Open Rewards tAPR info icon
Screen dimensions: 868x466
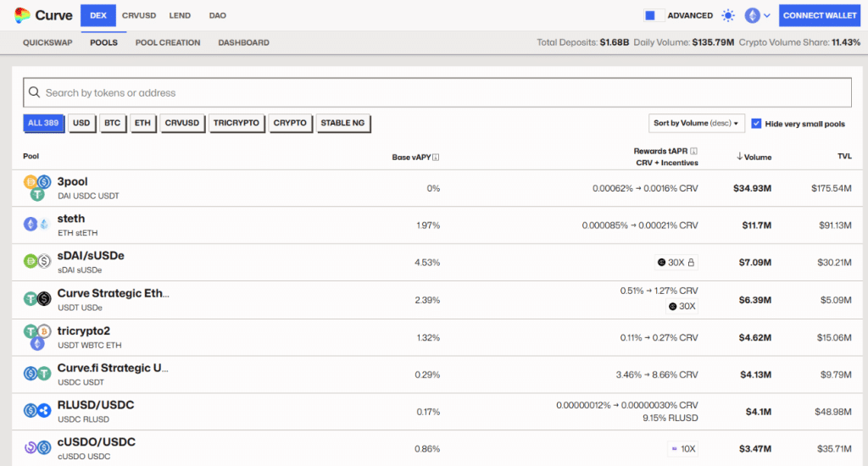pyautogui.click(x=694, y=151)
